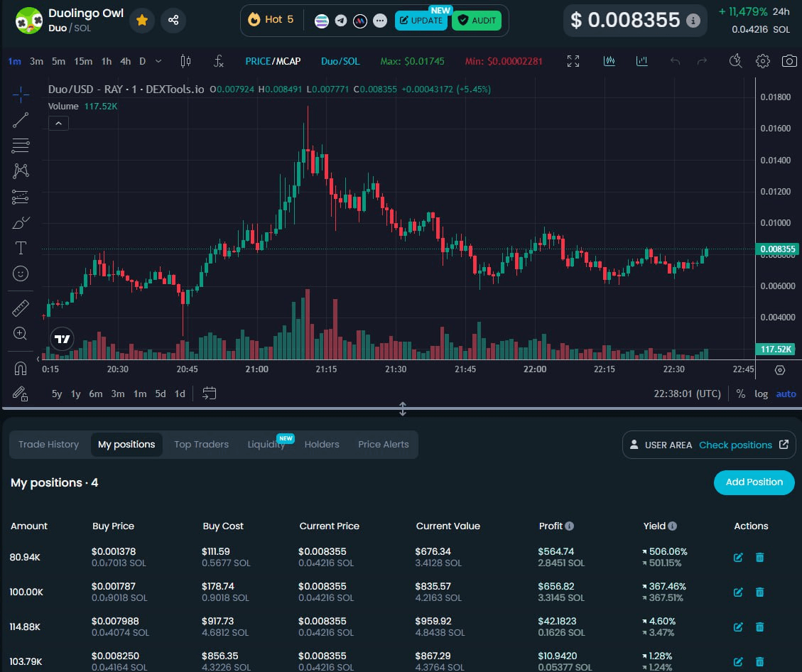Redo the last chart action

703,61
